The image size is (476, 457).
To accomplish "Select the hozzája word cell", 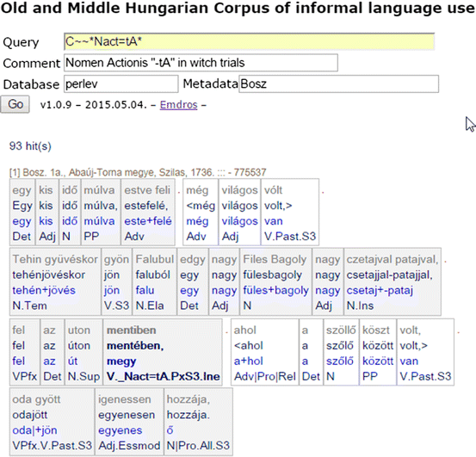I will 198,422.
